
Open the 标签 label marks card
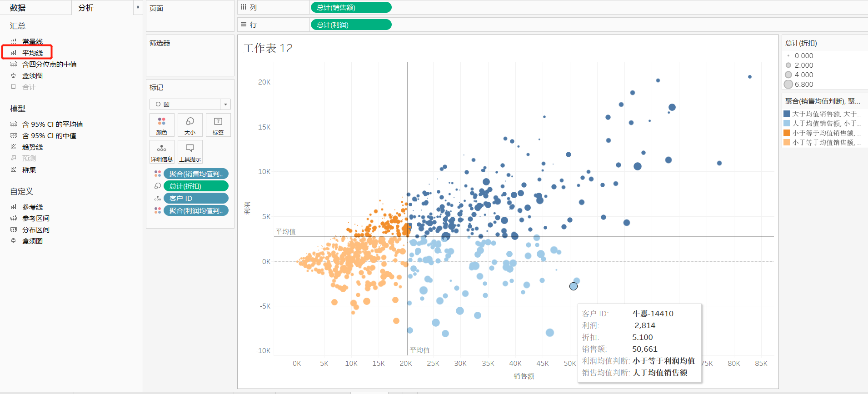(218, 125)
